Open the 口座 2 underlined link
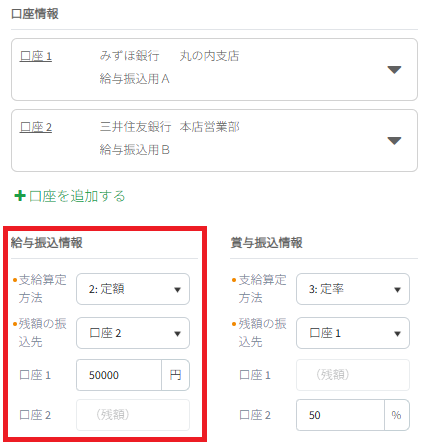Image resolution: width=444 pixels, height=445 pixels. pyautogui.click(x=36, y=127)
